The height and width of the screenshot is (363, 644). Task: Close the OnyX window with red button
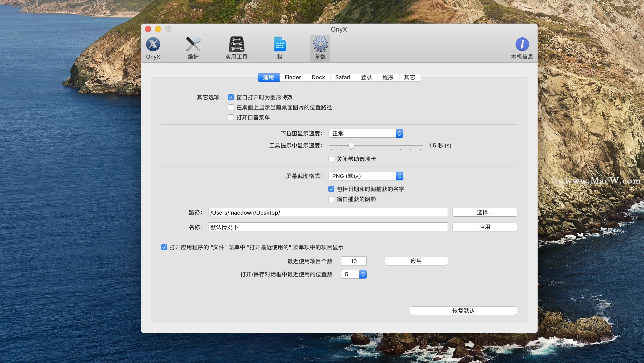click(x=148, y=29)
